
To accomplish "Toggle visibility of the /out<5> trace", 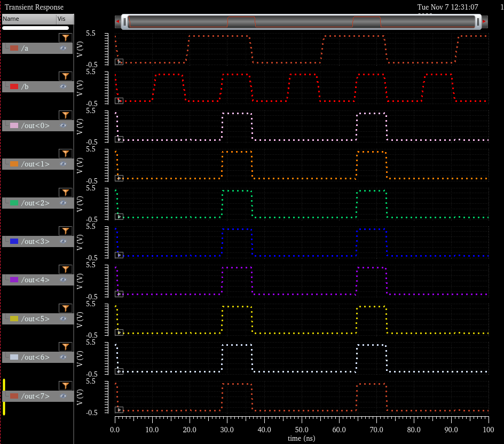I will point(64,319).
